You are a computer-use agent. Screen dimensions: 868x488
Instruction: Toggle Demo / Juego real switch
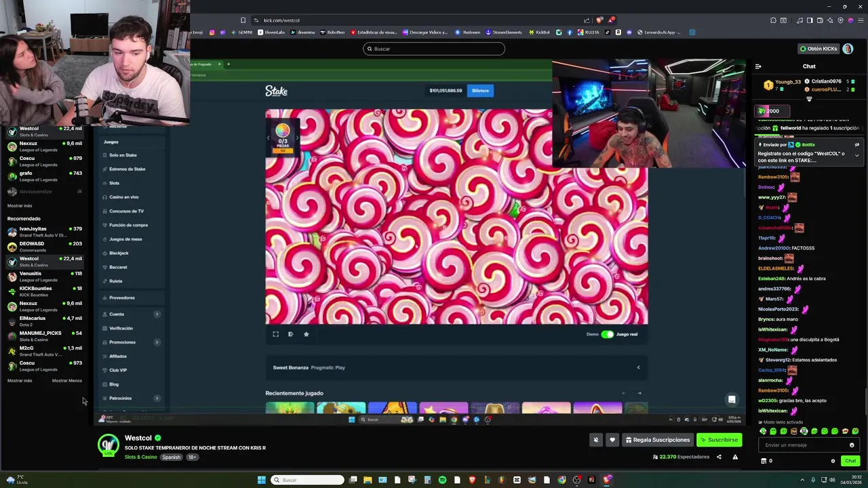click(x=607, y=334)
